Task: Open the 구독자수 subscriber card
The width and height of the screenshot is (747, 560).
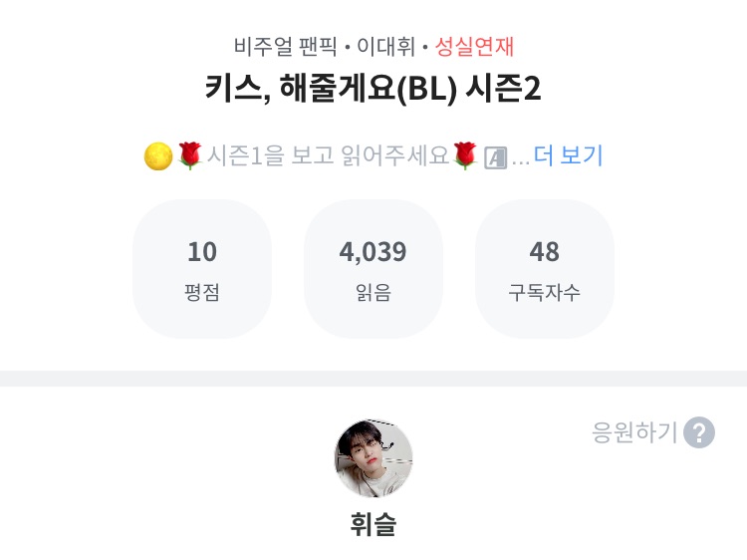Action: pyautogui.click(x=545, y=269)
